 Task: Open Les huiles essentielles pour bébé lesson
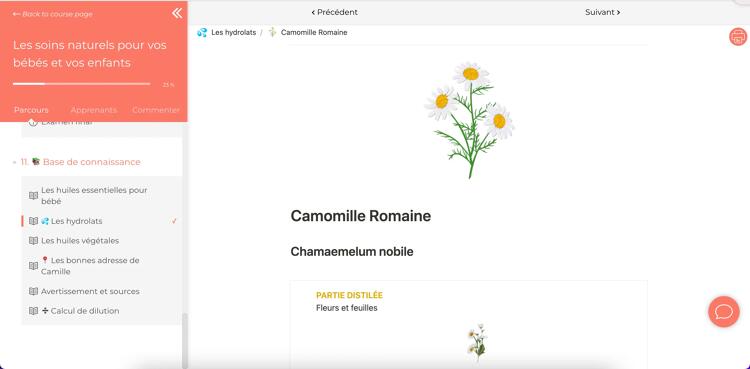(94, 196)
